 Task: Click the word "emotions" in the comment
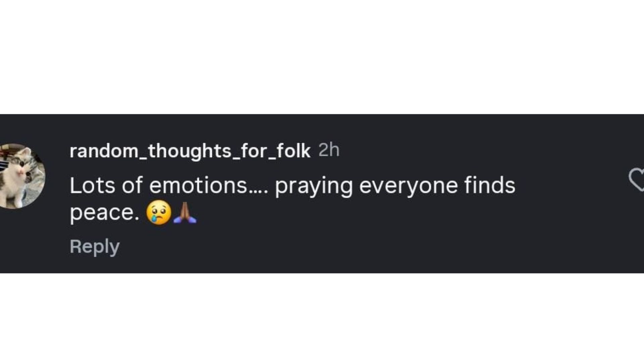(x=198, y=185)
